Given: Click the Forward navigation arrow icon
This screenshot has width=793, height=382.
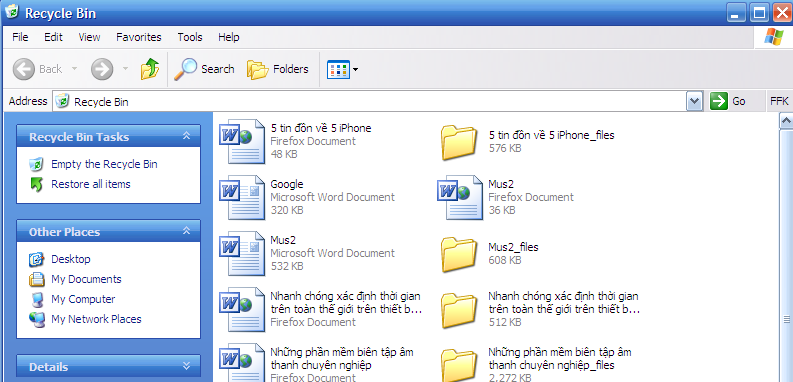Looking at the screenshot, I should (102, 69).
